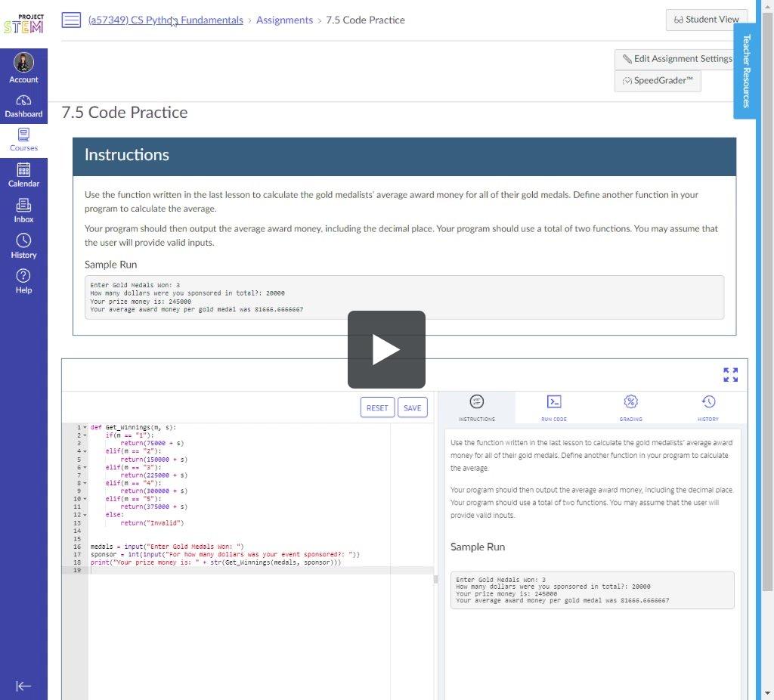774x700 pixels.
Task: Collapse the else block at line 12
Action: (85, 515)
